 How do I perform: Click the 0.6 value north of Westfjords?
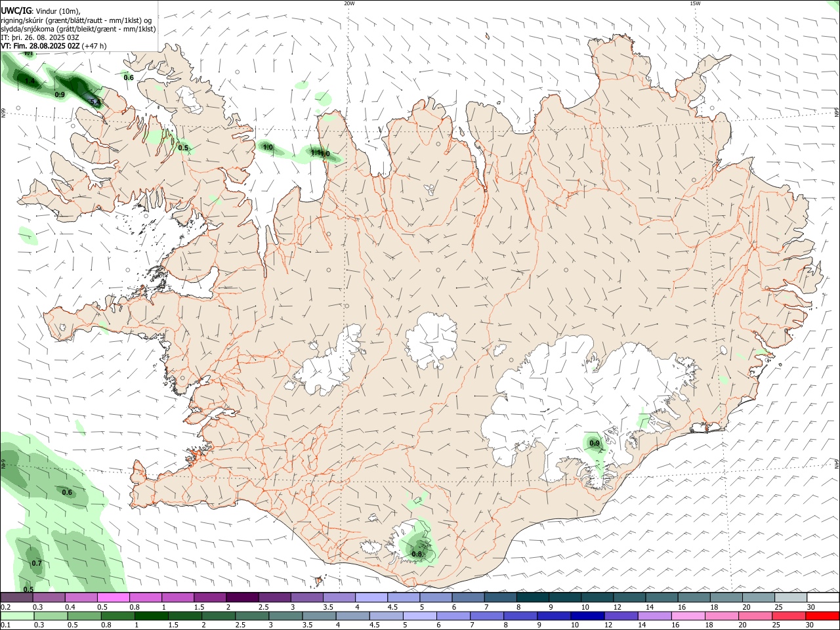click(x=129, y=78)
